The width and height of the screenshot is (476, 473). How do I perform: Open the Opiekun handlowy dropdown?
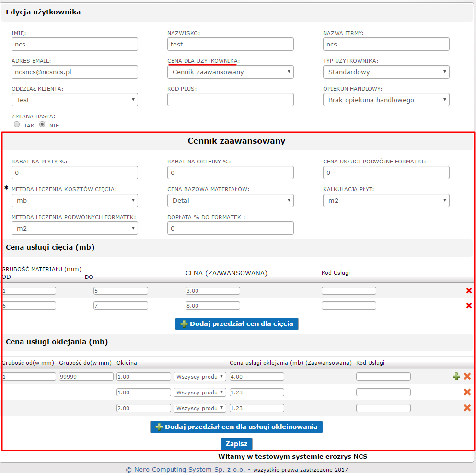[x=386, y=100]
